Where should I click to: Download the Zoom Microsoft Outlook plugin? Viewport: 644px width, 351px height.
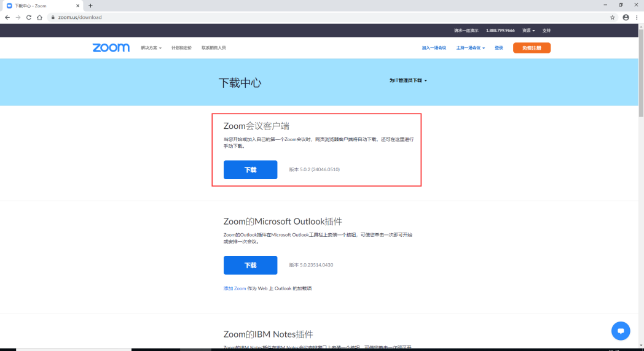[x=250, y=265]
